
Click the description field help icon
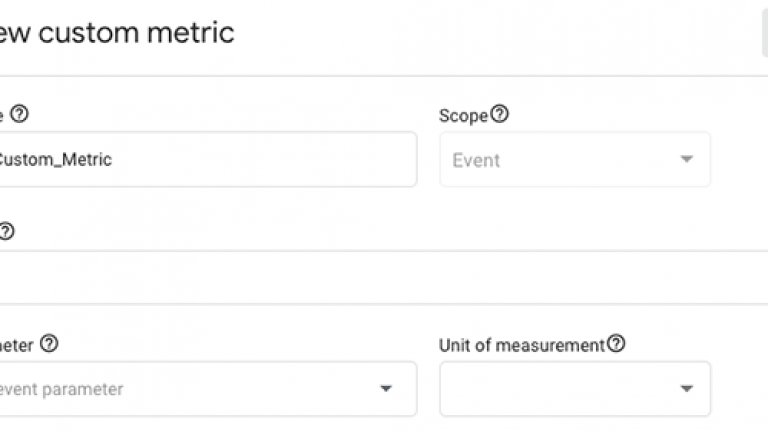click(6, 231)
